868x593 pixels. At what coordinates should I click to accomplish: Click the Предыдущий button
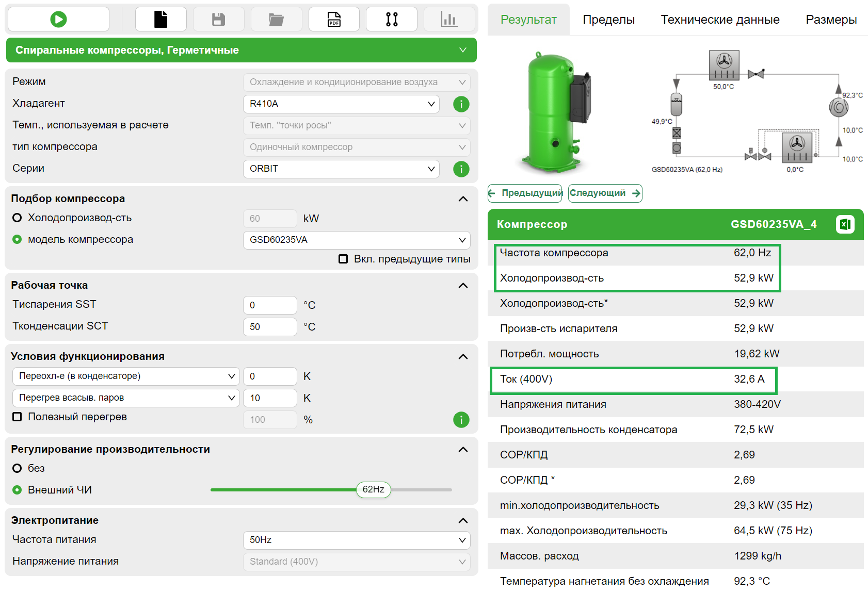[525, 193]
